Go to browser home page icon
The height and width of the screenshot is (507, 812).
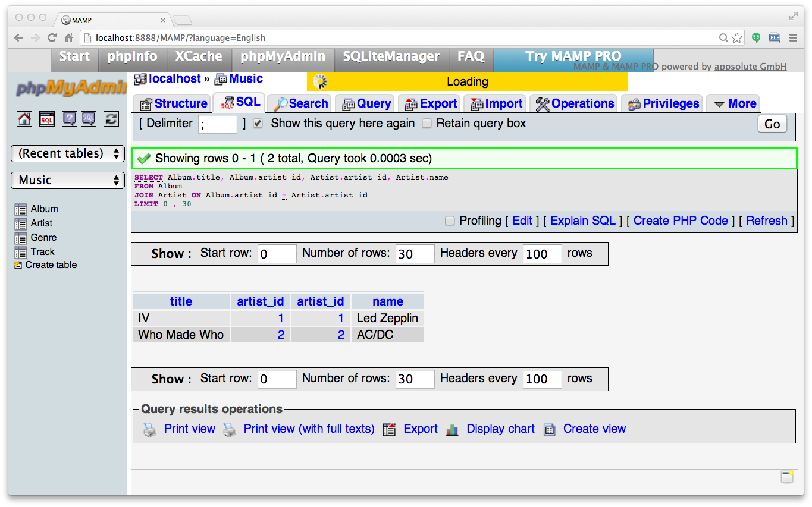[68, 37]
